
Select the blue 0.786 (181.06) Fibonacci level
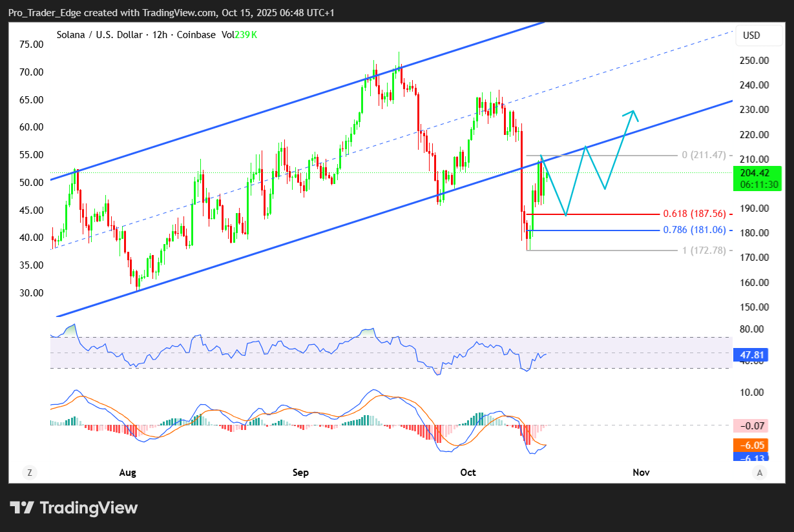698,230
